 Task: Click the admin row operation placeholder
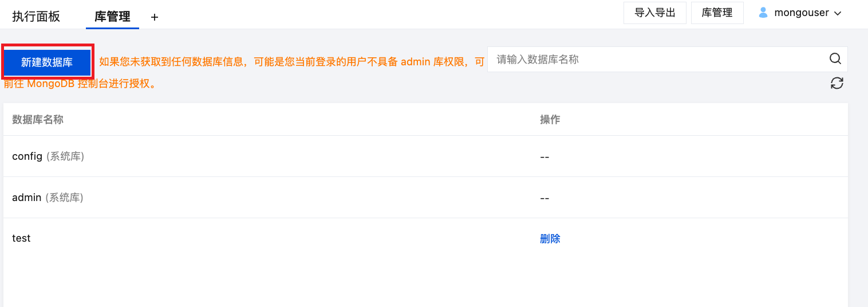click(545, 198)
